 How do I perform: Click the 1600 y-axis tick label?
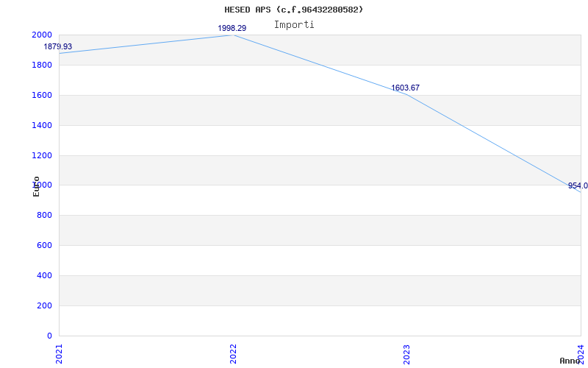point(42,95)
